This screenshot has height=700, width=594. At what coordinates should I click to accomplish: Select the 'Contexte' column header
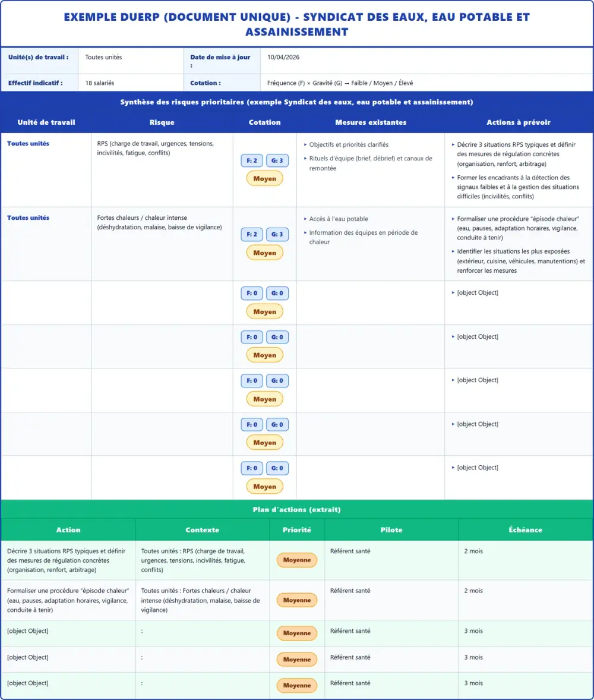202,530
